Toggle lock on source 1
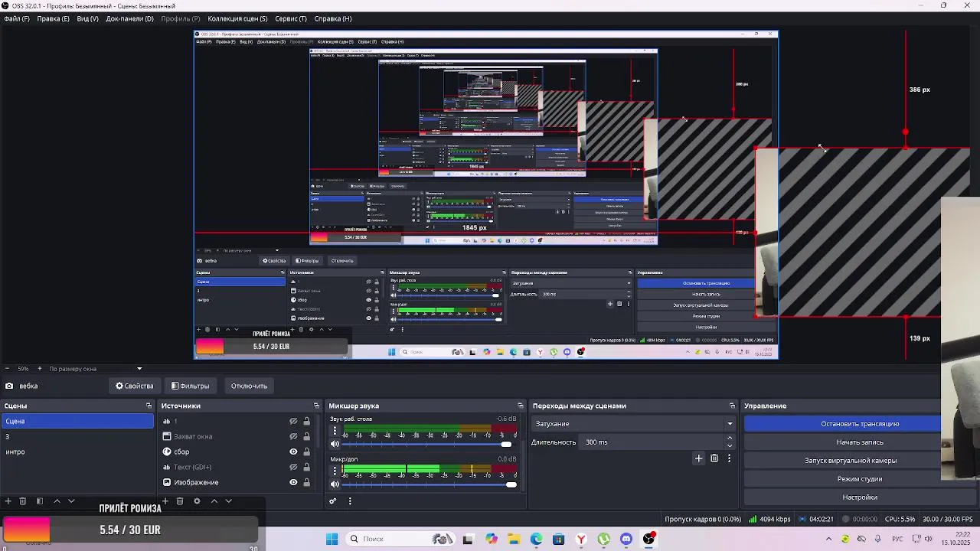This screenshot has width=980, height=551. (x=307, y=421)
